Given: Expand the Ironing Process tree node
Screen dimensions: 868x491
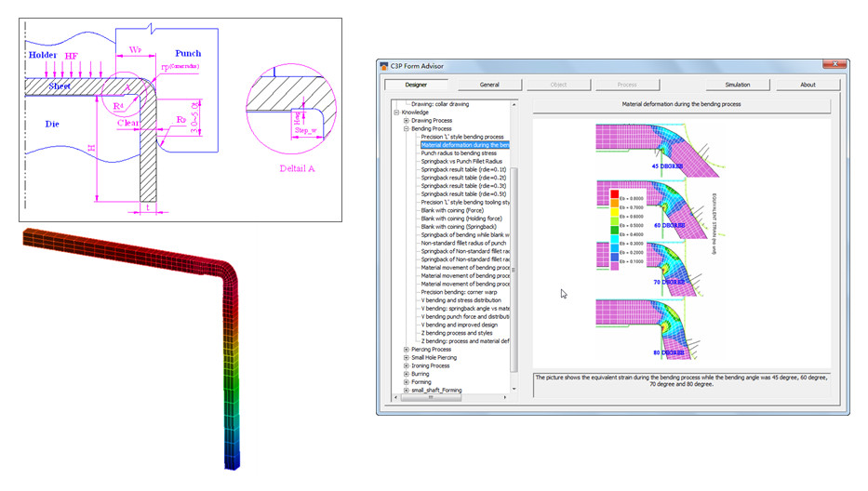Looking at the screenshot, I should (406, 365).
